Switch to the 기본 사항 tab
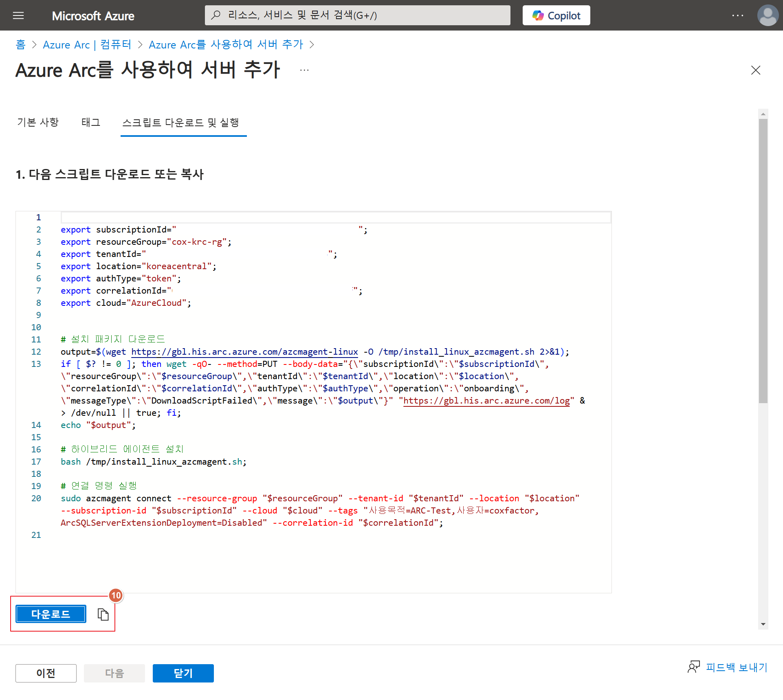Image resolution: width=783 pixels, height=700 pixels. 38,122
